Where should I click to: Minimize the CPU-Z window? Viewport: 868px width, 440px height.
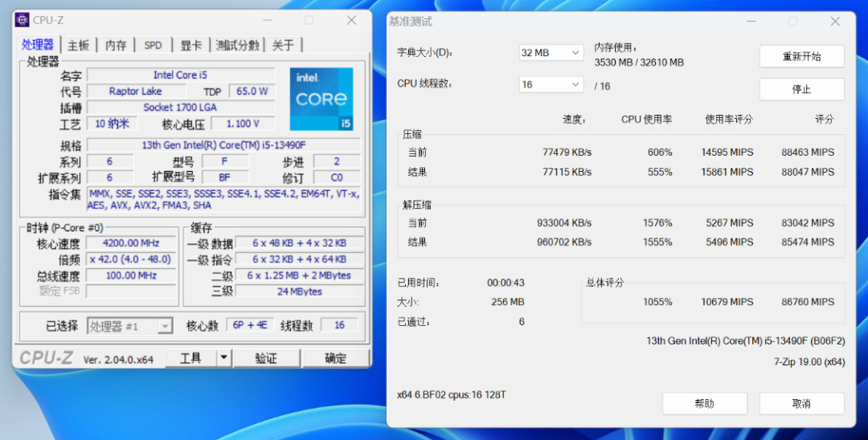(x=268, y=20)
